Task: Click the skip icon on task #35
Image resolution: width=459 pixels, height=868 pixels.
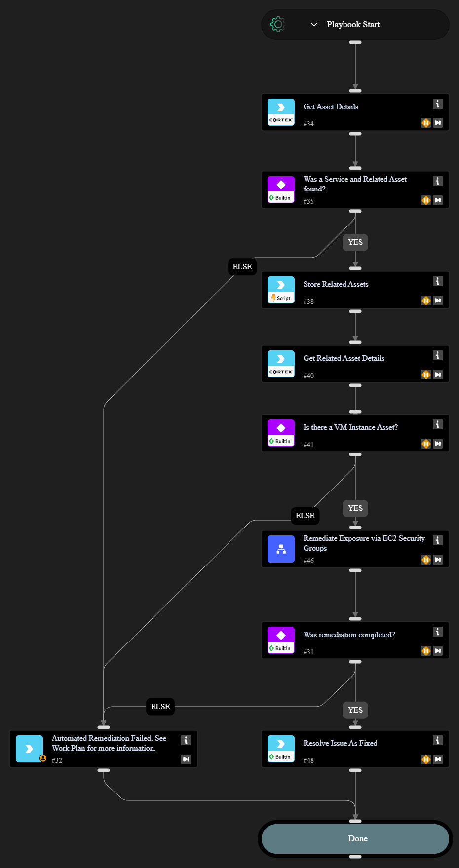Action: [438, 200]
